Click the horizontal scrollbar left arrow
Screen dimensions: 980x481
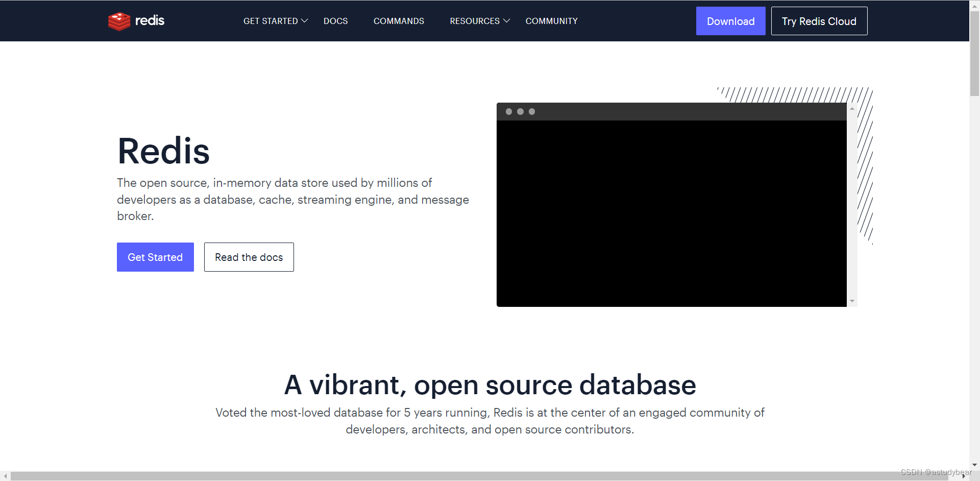pyautogui.click(x=5, y=476)
